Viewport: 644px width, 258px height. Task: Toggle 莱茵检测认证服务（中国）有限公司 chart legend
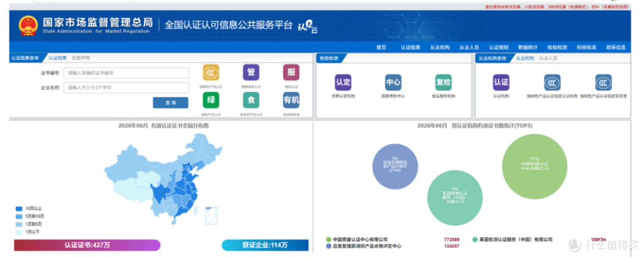pyautogui.click(x=513, y=240)
